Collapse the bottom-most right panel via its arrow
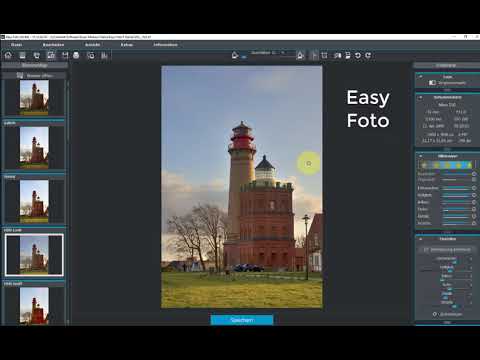Viewport: 480px width, 360px height. (x=420, y=239)
